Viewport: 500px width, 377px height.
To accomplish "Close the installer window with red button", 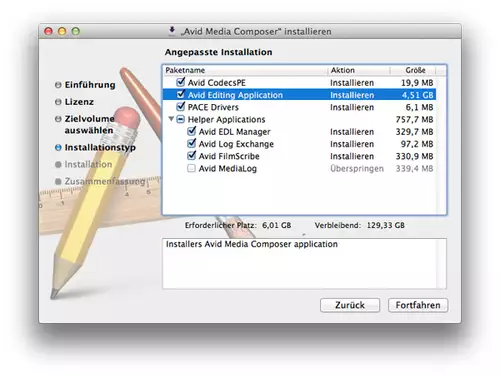I will click(48, 31).
